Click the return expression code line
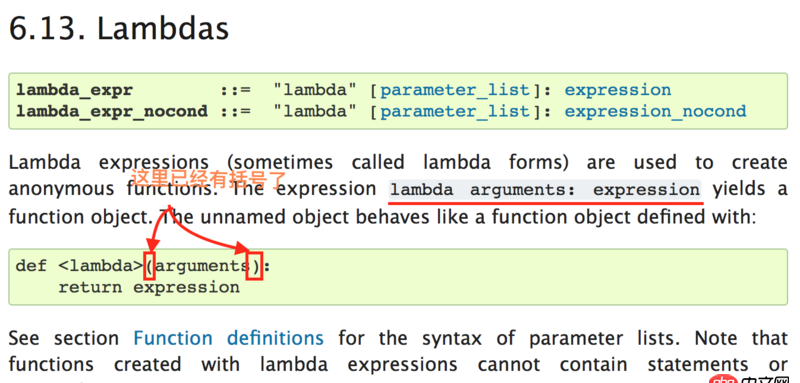This screenshot has width=800, height=383. [x=148, y=287]
